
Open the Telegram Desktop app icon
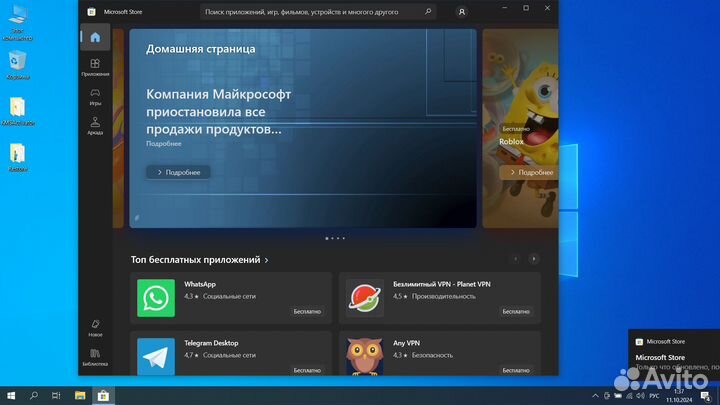(156, 357)
